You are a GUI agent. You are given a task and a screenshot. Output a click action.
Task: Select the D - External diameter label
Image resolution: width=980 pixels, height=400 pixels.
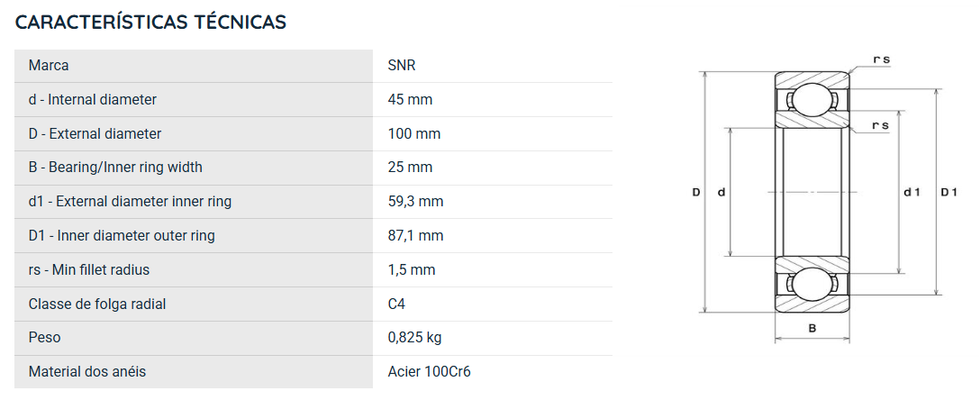tap(95, 133)
